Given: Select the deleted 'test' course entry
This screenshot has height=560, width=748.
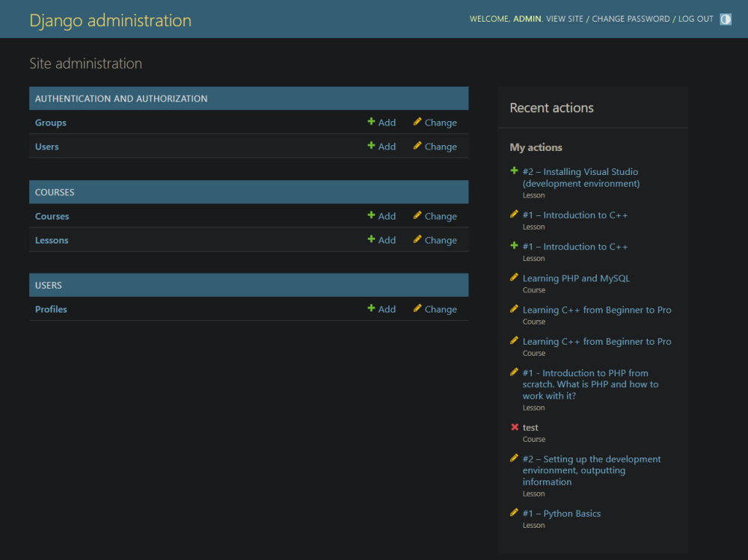Looking at the screenshot, I should [530, 428].
